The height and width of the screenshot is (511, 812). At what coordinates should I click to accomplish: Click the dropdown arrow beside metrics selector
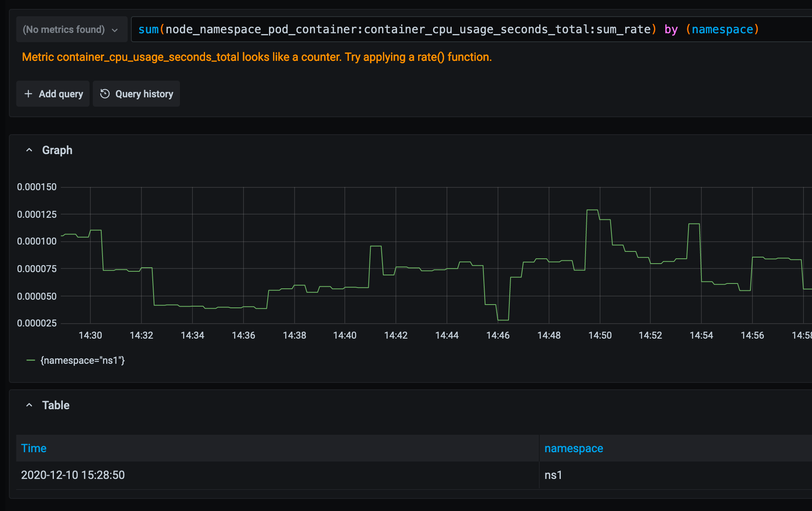tap(115, 30)
